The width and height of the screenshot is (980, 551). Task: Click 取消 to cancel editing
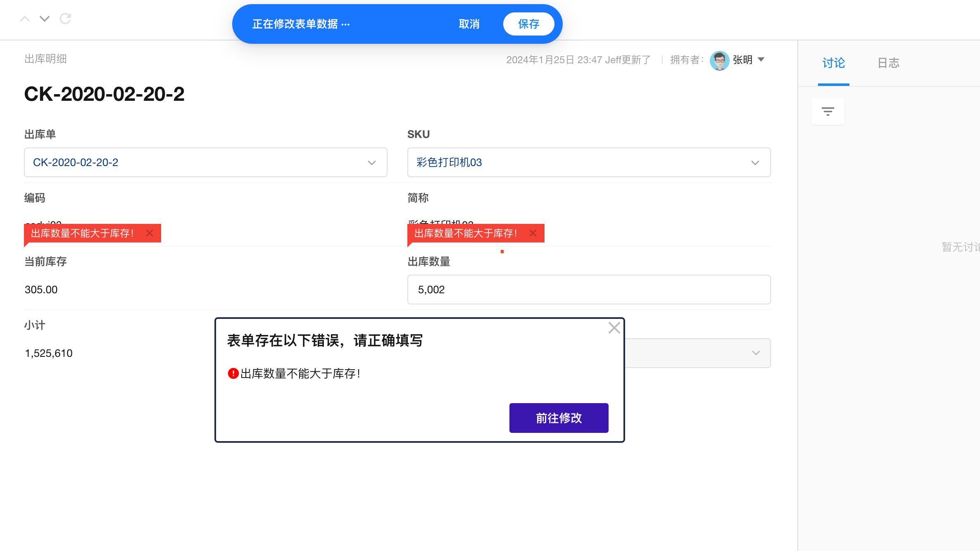pyautogui.click(x=469, y=24)
